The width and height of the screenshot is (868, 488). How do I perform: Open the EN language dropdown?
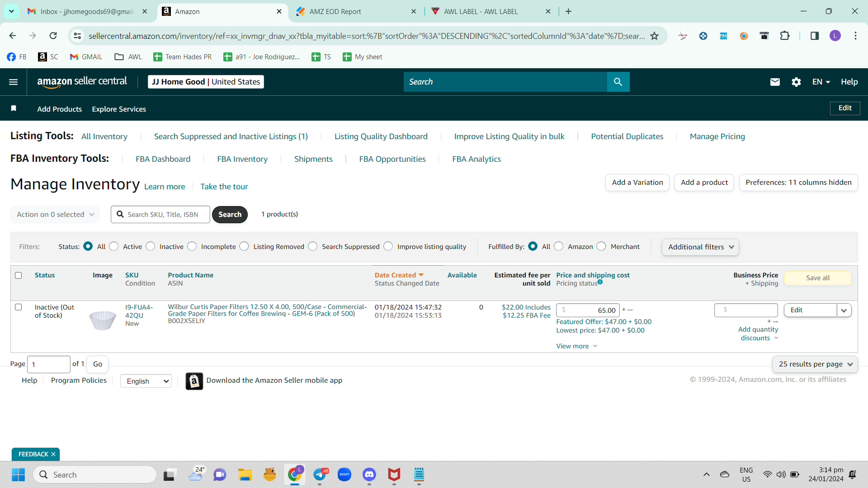point(821,82)
